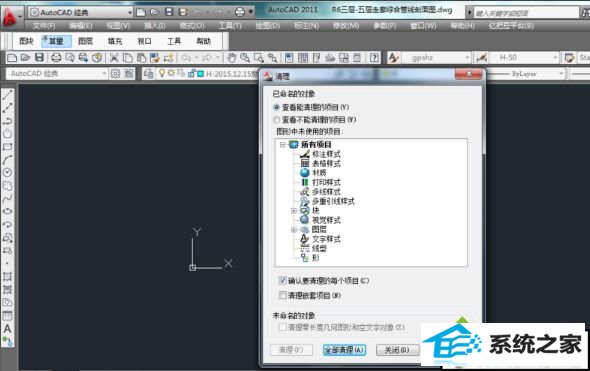Click the 全部清理(A) button
This screenshot has width=590, height=371.
[x=344, y=350]
